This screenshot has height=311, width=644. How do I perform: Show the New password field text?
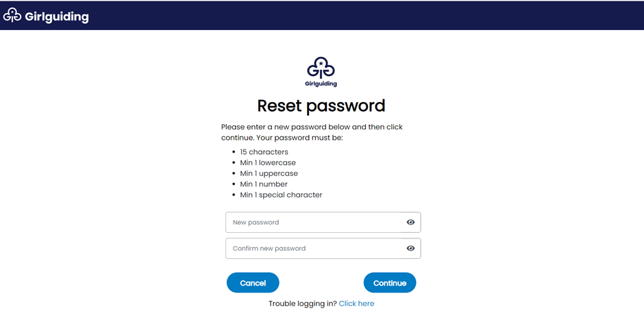point(410,222)
